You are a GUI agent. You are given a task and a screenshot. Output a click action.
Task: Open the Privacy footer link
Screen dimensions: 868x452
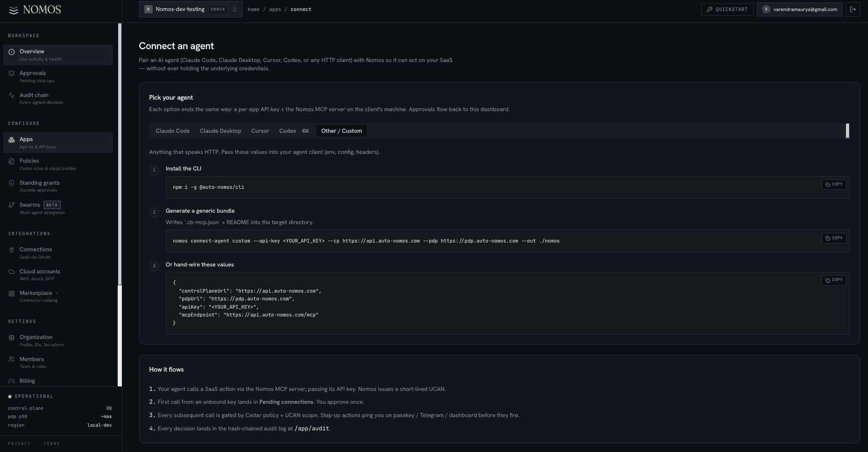[x=19, y=444]
